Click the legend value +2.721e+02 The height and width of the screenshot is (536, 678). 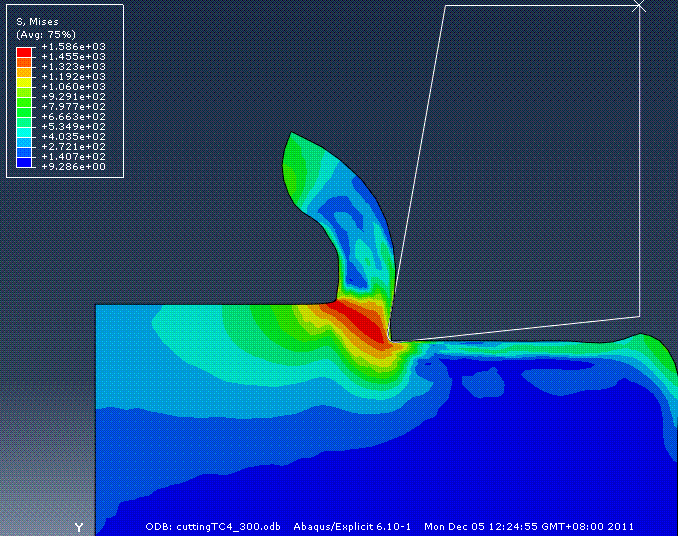coord(74,147)
